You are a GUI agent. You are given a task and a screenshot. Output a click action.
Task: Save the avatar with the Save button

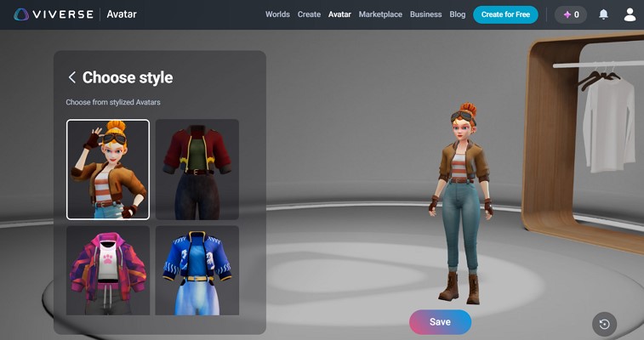point(441,322)
